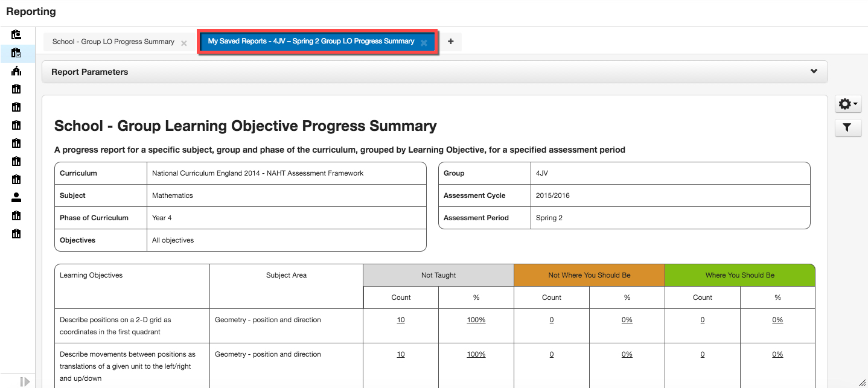Select the highlighted checklist report sidebar icon
Image resolution: width=868 pixels, height=388 pixels.
tap(16, 53)
